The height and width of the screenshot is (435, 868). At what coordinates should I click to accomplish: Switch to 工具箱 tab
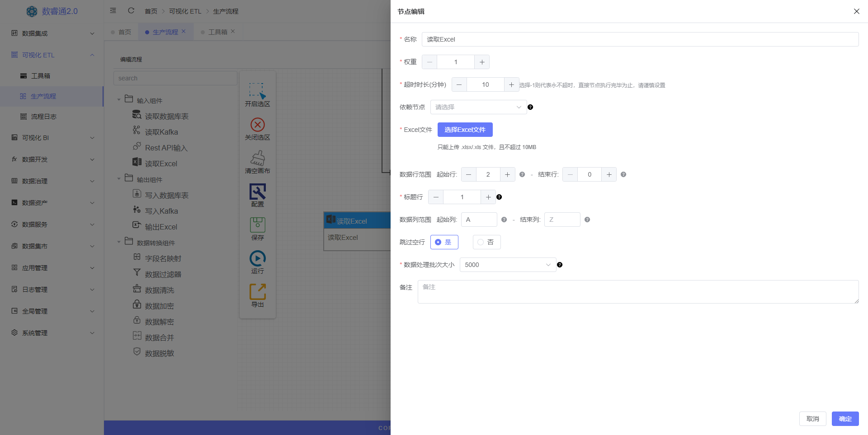[217, 32]
